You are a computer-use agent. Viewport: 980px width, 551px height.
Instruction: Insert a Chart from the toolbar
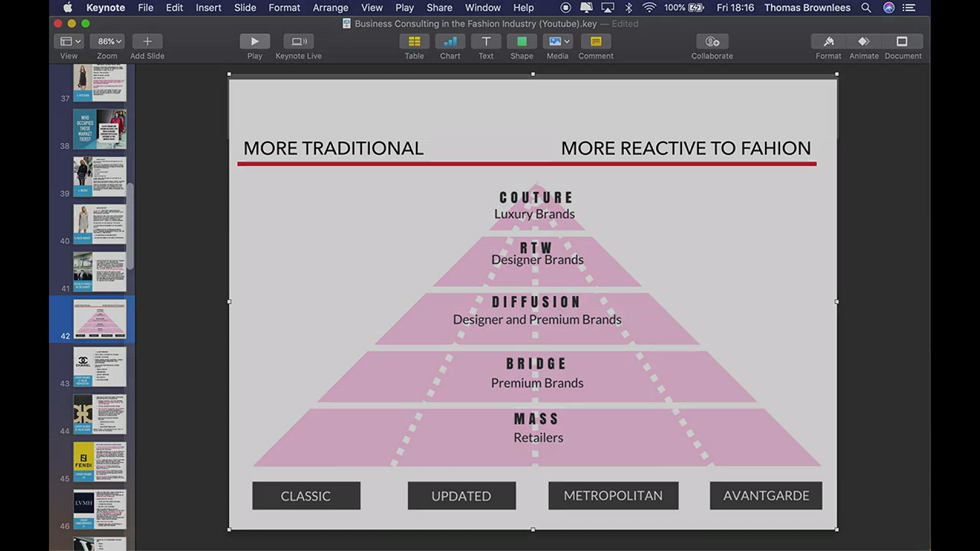point(450,41)
